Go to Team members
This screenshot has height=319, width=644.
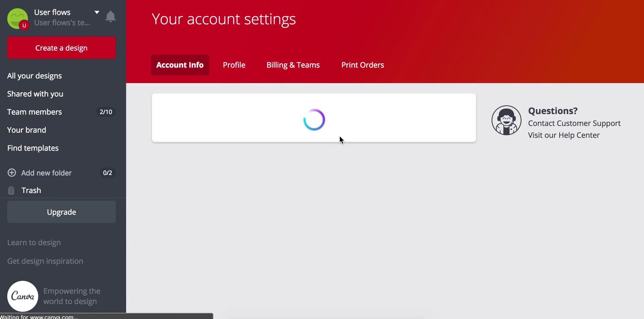pos(35,112)
